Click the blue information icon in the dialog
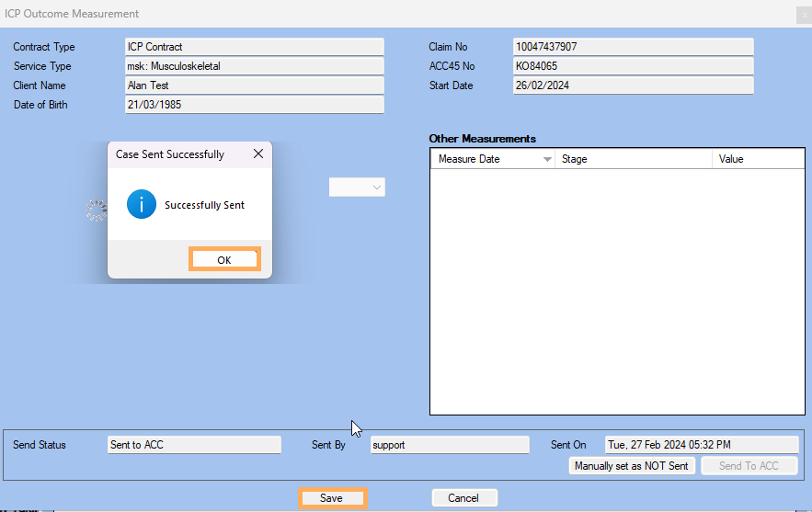The image size is (812, 512). [x=142, y=205]
